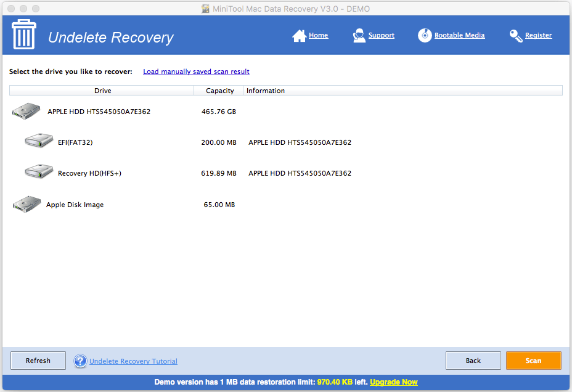Click the Apple Disk Image drive icon

tap(27, 204)
